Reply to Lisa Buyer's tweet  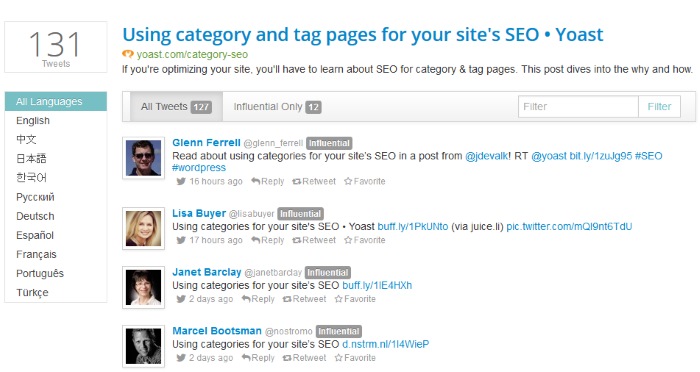click(x=267, y=240)
